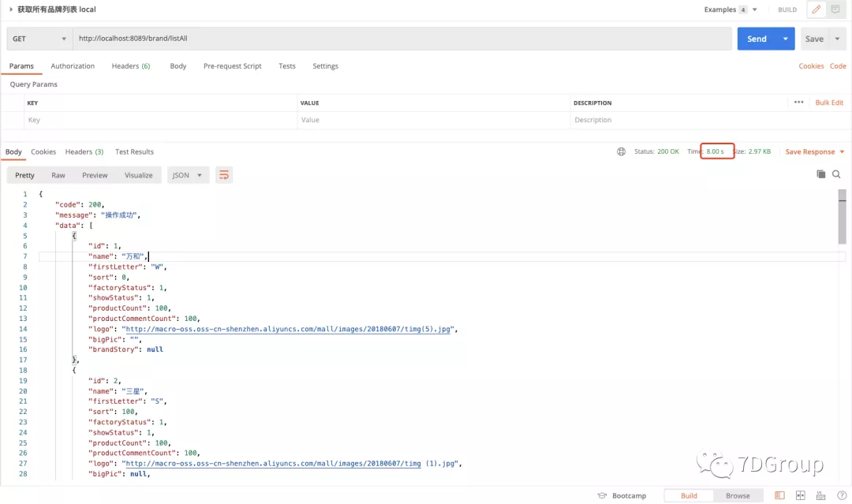Screen dimensions: 852x504
Task: Open the comments icon
Action: coord(835,9)
